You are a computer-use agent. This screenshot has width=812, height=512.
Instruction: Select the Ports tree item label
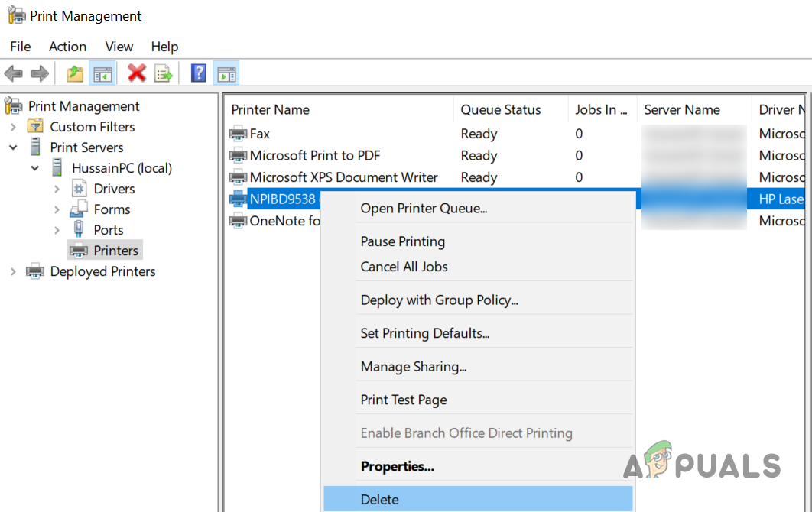click(x=109, y=230)
